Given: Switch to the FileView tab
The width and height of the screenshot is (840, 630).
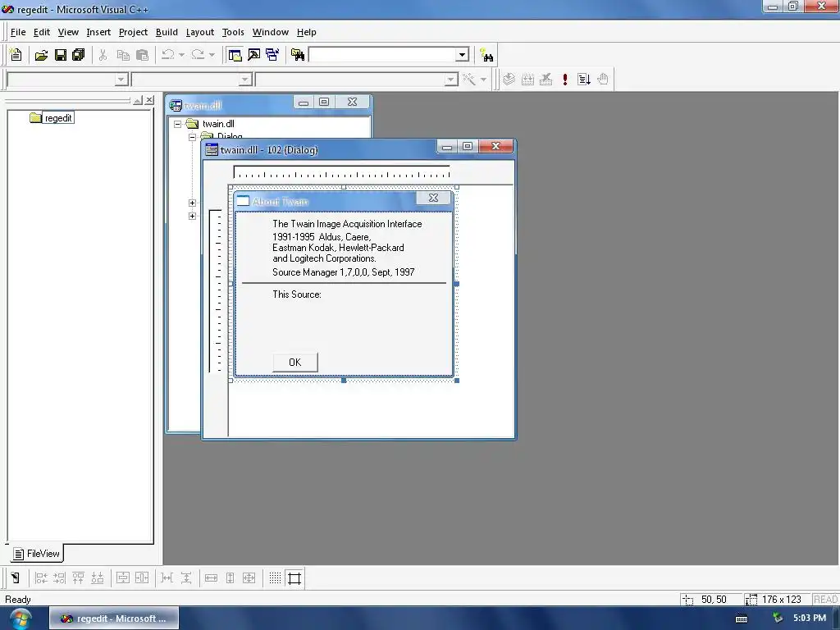Looking at the screenshot, I should [37, 554].
